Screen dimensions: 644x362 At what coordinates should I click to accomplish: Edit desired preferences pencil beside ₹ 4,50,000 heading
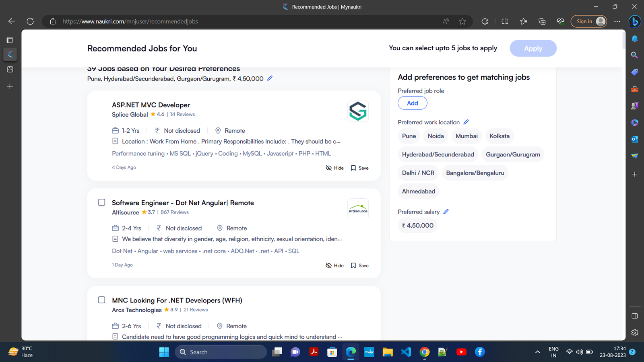(270, 78)
